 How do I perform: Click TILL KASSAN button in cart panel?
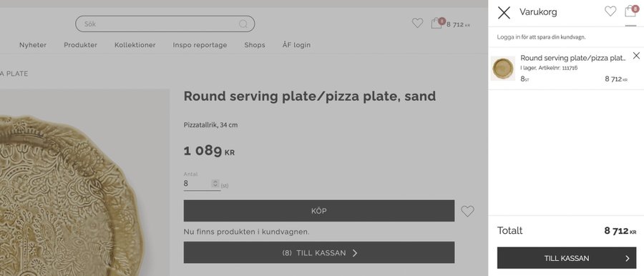pos(567,258)
